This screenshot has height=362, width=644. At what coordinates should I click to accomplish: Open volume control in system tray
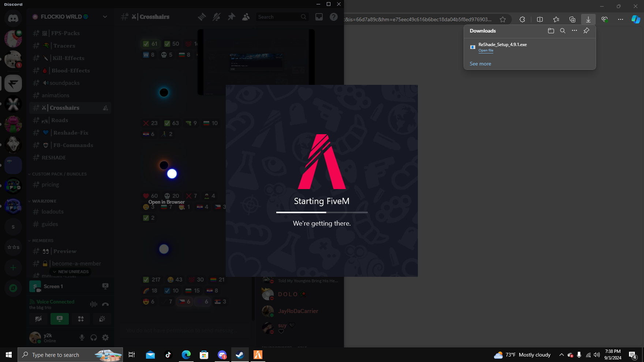[597, 355]
